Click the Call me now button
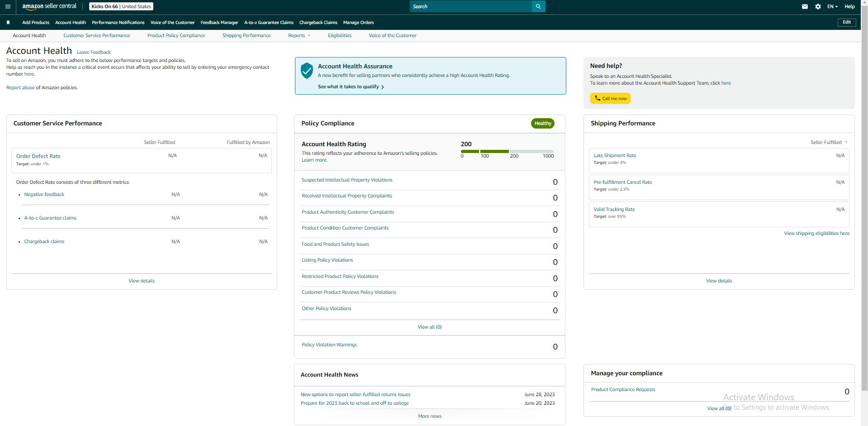The image size is (868, 426). (x=610, y=98)
